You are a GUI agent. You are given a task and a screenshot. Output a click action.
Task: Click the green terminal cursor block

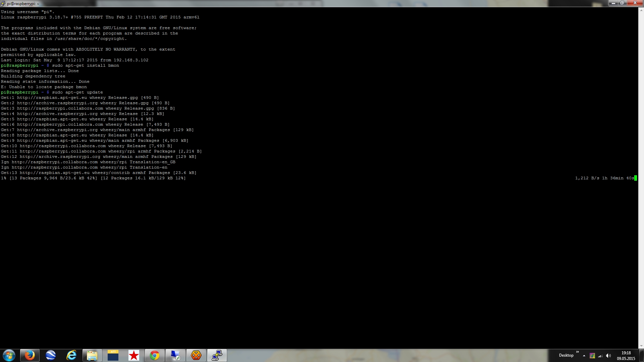pos(636,178)
